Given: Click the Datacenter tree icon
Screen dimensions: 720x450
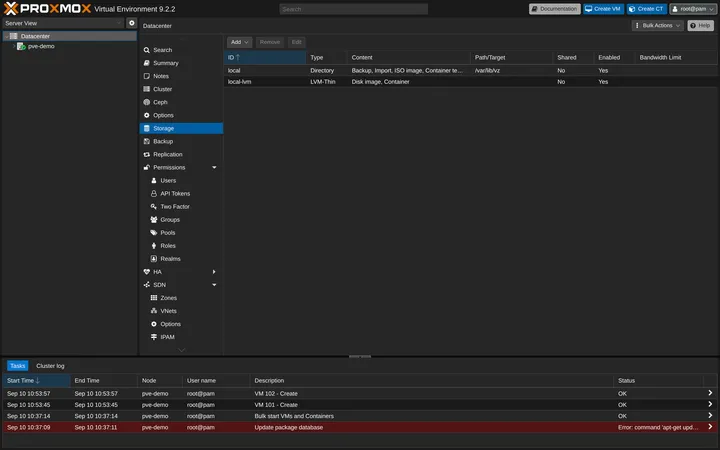Looking at the screenshot, I should point(14,36).
